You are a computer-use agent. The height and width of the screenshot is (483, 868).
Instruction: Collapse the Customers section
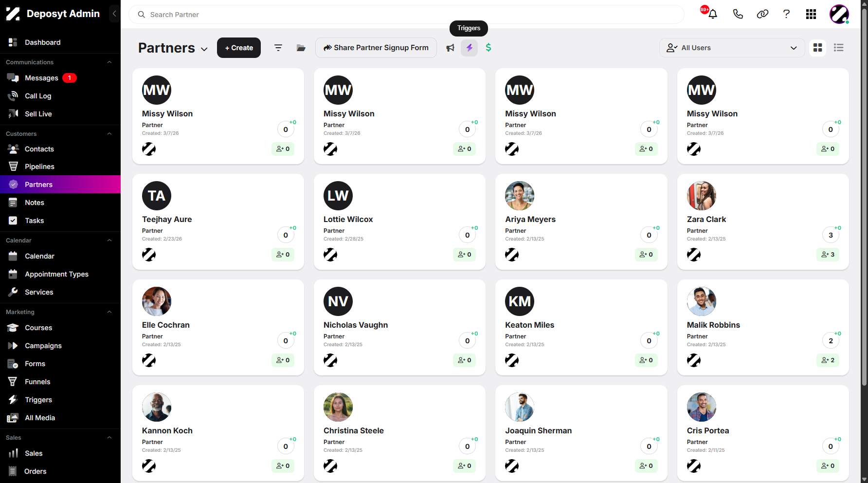(109, 134)
